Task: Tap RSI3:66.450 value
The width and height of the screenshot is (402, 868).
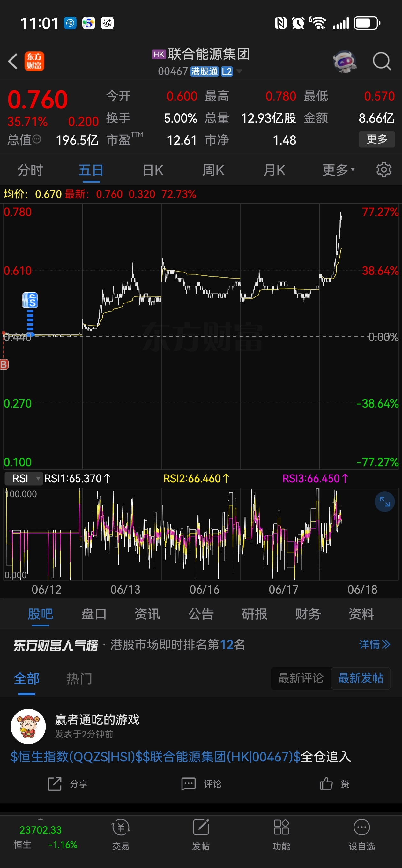Action: (315, 478)
